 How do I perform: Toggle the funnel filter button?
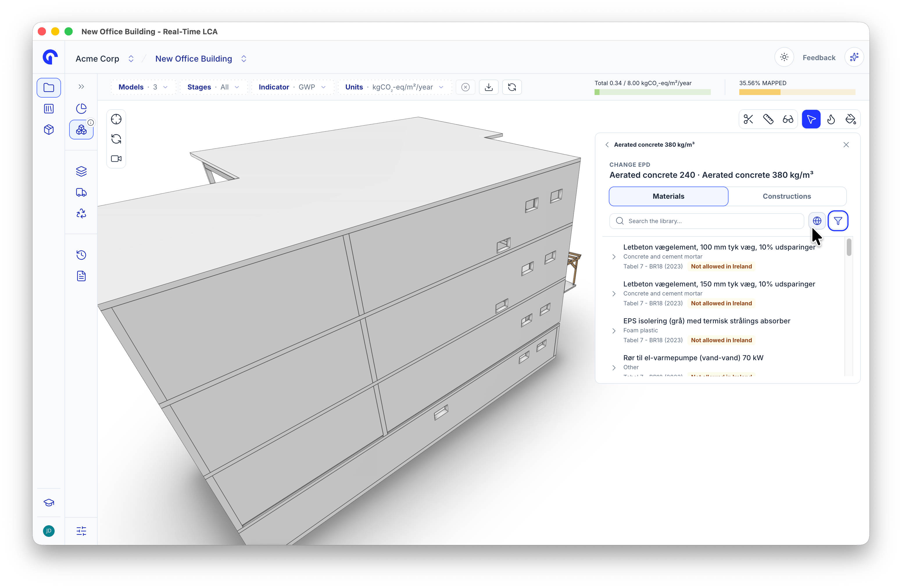[838, 221]
